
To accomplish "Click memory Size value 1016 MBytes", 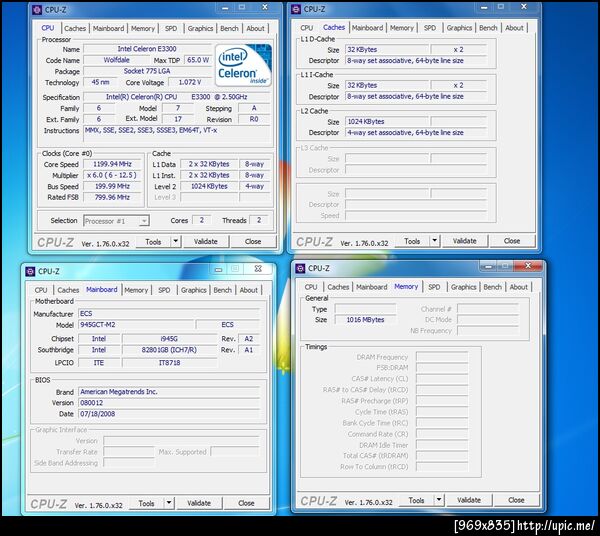I will point(365,320).
